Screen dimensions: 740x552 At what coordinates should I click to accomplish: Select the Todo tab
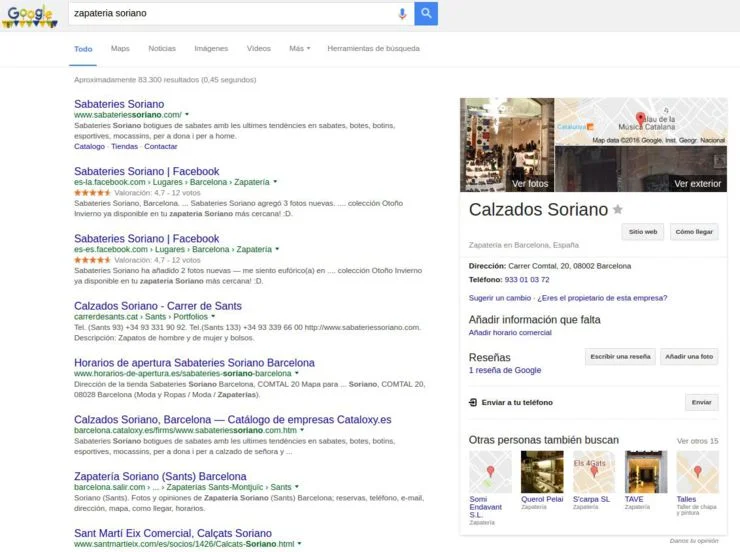pos(83,49)
